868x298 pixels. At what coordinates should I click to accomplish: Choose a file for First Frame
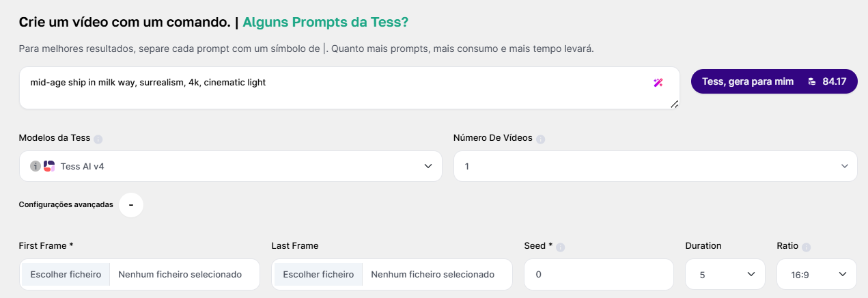click(x=66, y=274)
